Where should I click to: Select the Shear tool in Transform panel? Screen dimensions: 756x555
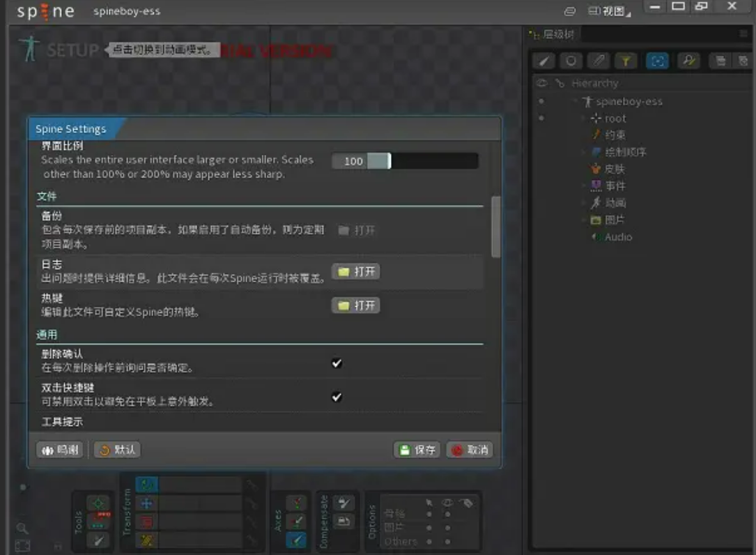(147, 540)
